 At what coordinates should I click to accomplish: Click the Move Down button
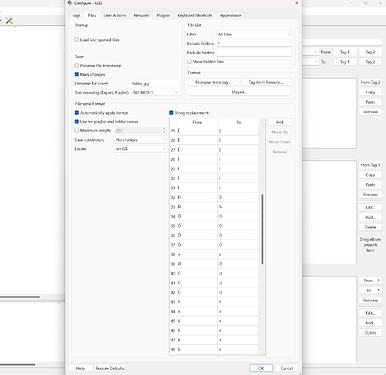pyautogui.click(x=280, y=142)
